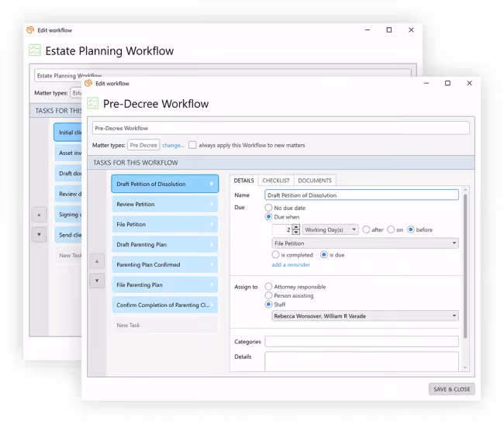The image size is (504, 424).
Task: Assign the task to Attorney responsible
Action: (x=268, y=287)
